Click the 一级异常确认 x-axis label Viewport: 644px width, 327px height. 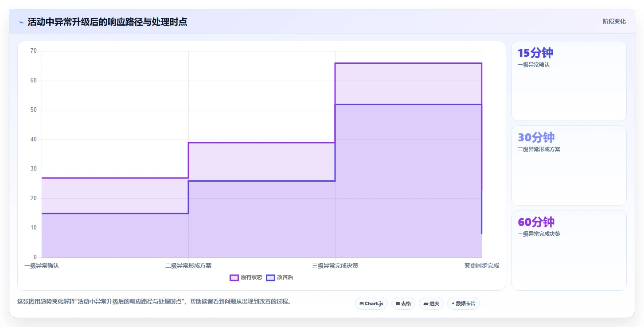point(42,266)
